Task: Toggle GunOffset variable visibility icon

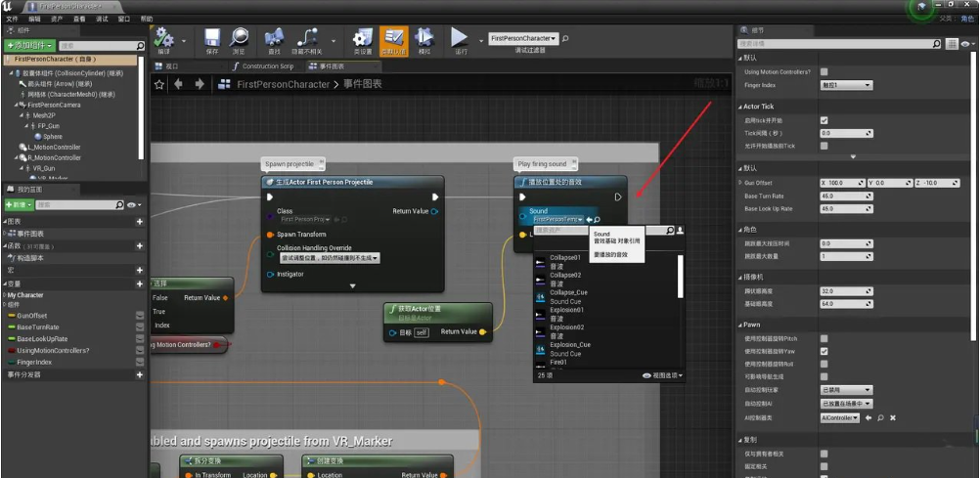Action: pyautogui.click(x=140, y=316)
